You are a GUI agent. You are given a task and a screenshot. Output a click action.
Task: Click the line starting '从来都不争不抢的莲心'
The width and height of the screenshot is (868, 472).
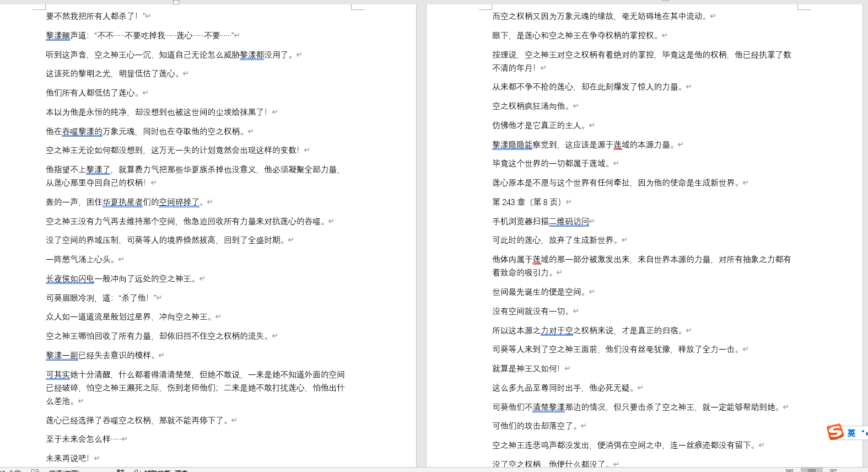pyautogui.click(x=589, y=87)
